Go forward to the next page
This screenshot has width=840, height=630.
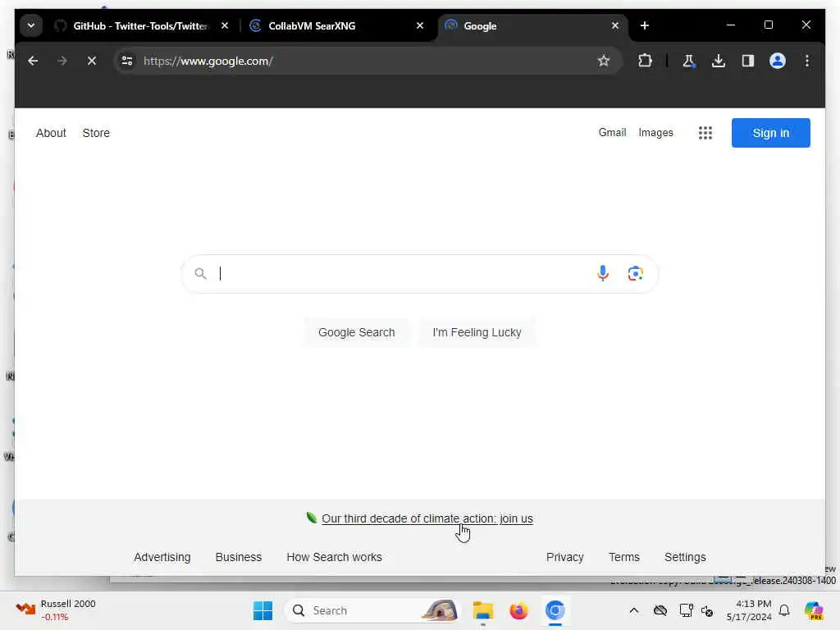coord(62,61)
